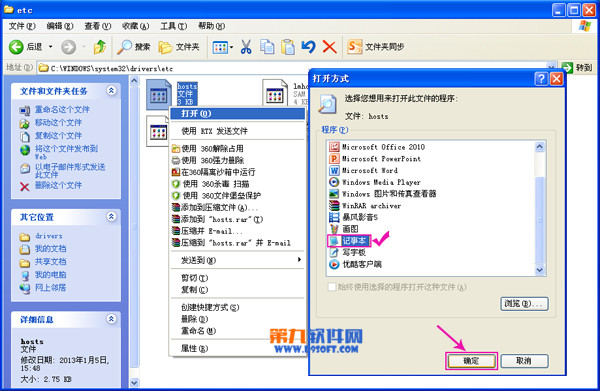
Task: Click the Forward arrow icon in toolbar
Action: pos(68,47)
